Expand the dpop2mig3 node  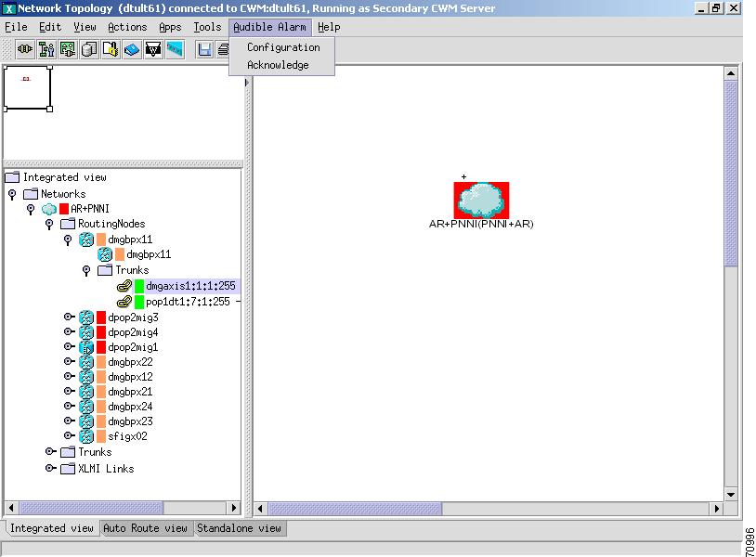pos(70,317)
